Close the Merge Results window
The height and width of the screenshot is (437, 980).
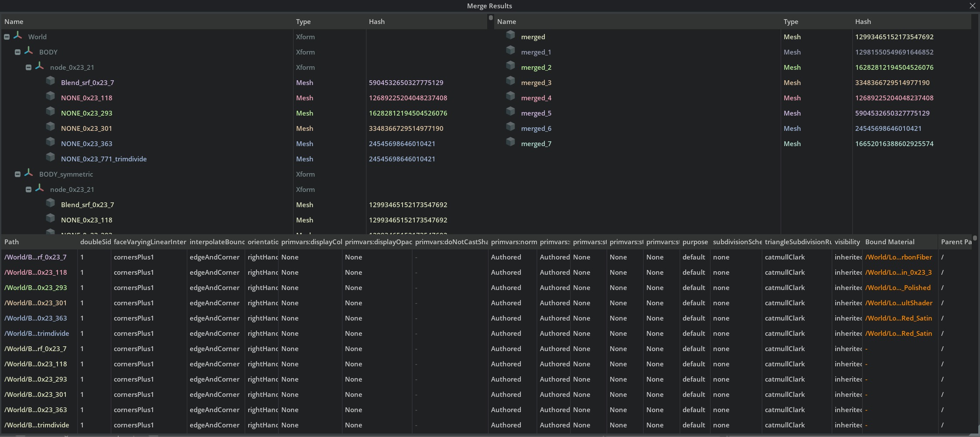pos(973,6)
